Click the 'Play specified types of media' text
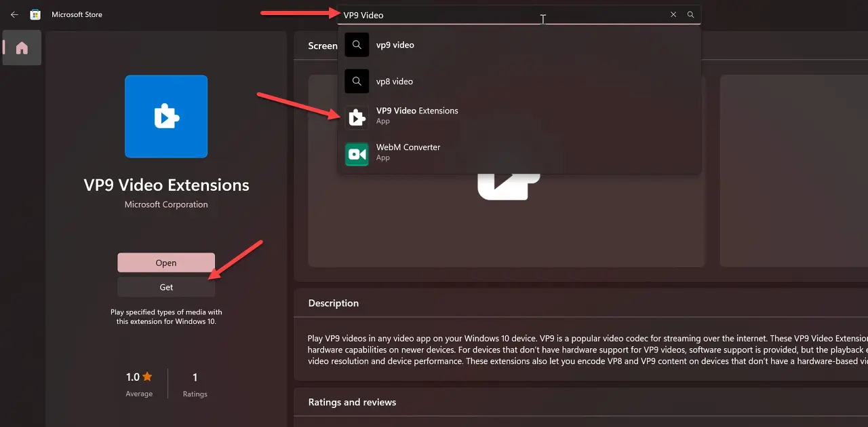The height and width of the screenshot is (427, 868). (x=166, y=317)
